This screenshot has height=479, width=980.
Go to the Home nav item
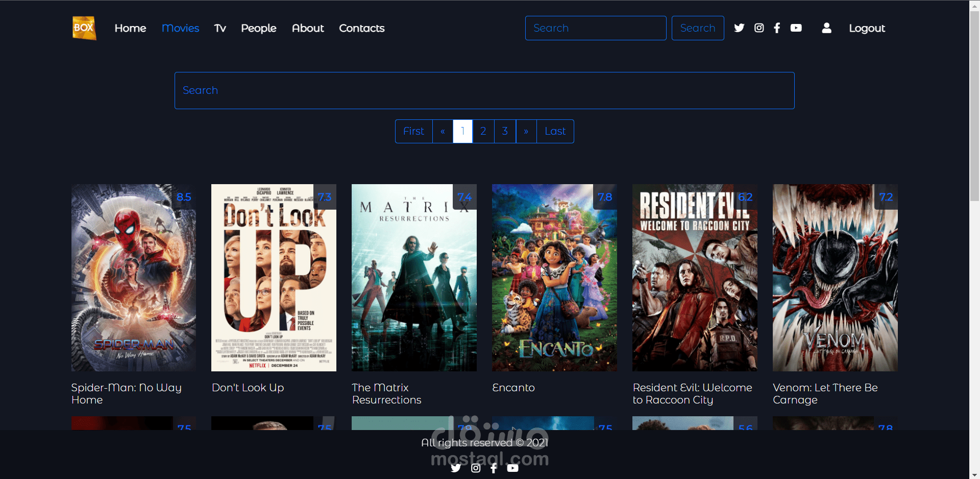[130, 28]
